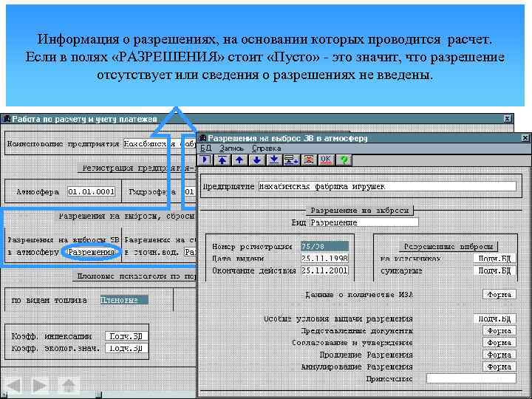Click the delete record red icon
532x399 pixels.
pyautogui.click(x=308, y=160)
